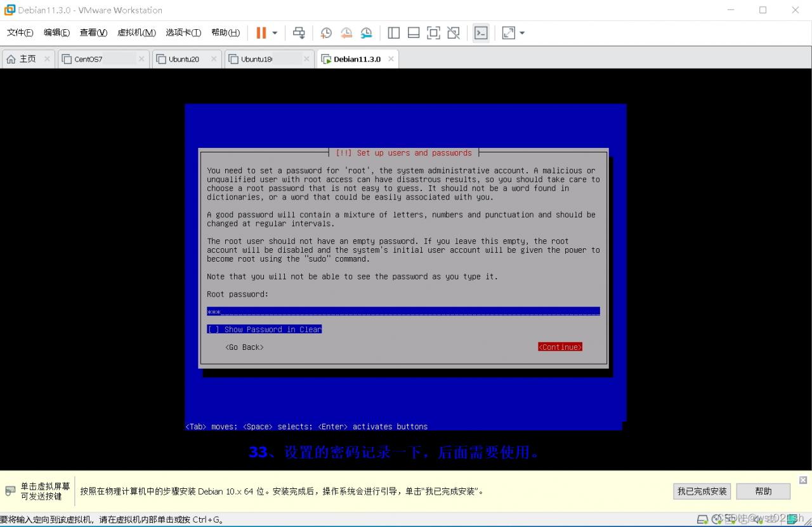The width and height of the screenshot is (812, 527).
Task: Click the Unity mode icon
Action: coord(454,33)
